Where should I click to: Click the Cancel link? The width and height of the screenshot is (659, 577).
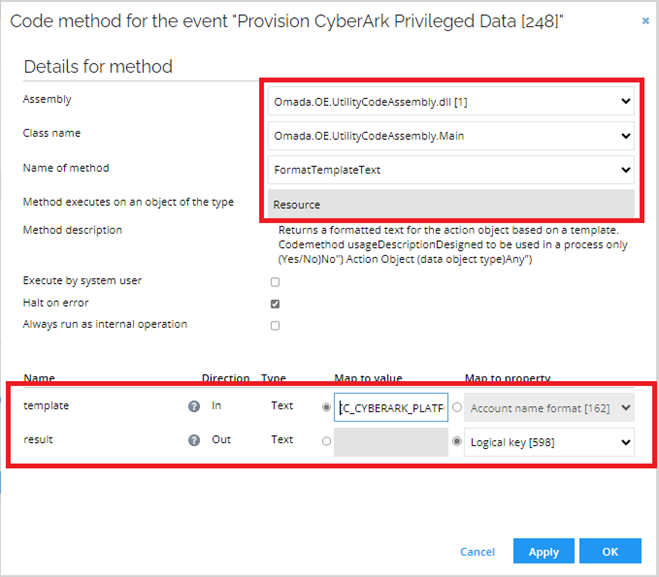point(477,552)
